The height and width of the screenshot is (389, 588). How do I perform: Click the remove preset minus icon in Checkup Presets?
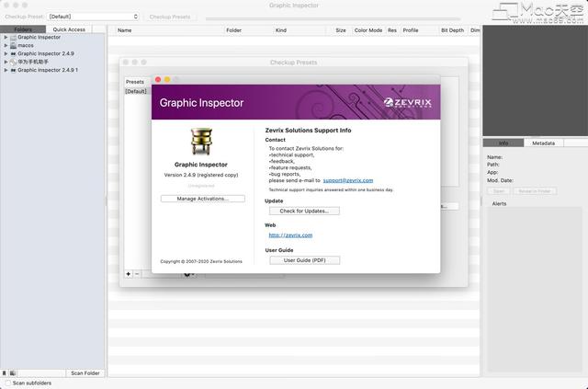click(137, 274)
